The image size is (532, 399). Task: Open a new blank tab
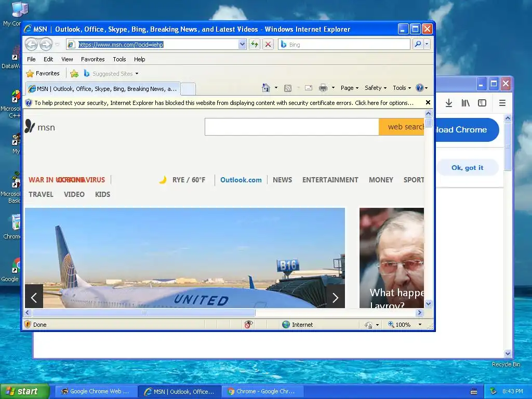coord(188,89)
